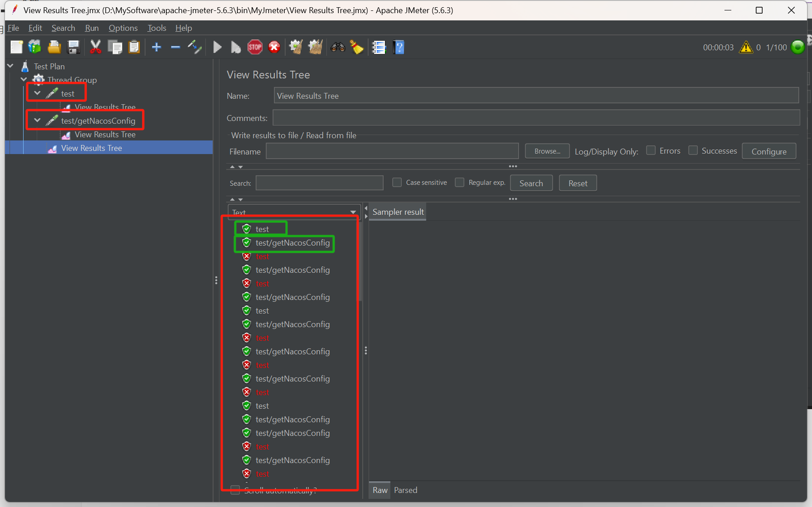The height and width of the screenshot is (507, 812).
Task: Collapse the Test Plan tree node
Action: click(x=10, y=66)
